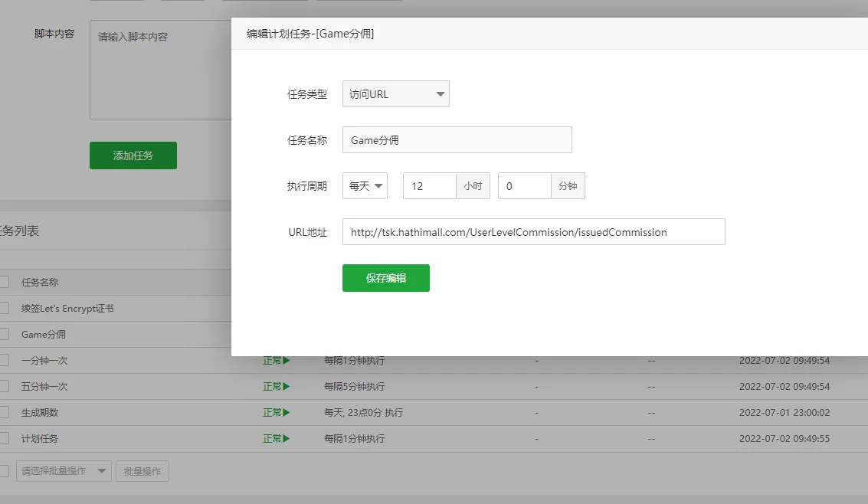Click the 每天, 23点0分 执行 cycle text
The width and height of the screenshot is (868, 504).
pyautogui.click(x=364, y=412)
